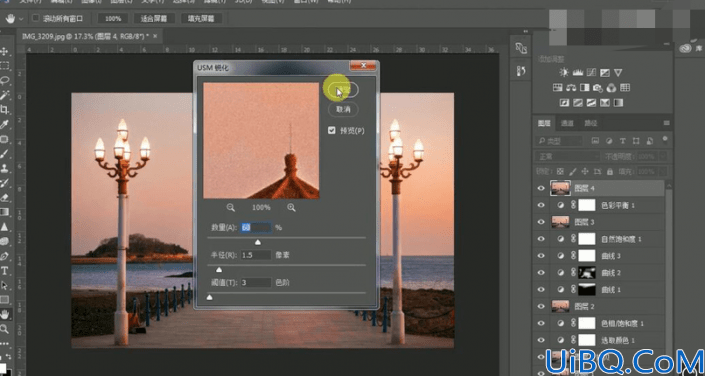Viewport: 705px width, 376px height.
Task: Select the Eyedropper tool
Action: (x=5, y=125)
